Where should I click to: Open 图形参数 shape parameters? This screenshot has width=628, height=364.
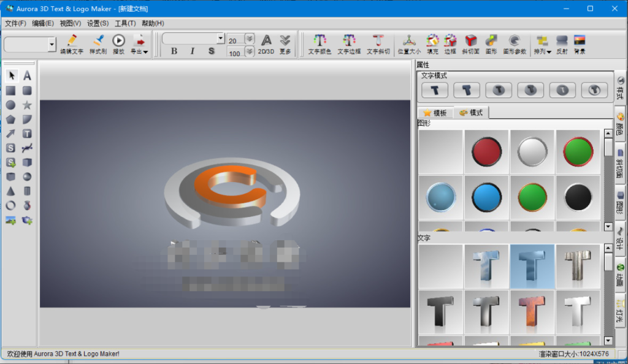515,44
